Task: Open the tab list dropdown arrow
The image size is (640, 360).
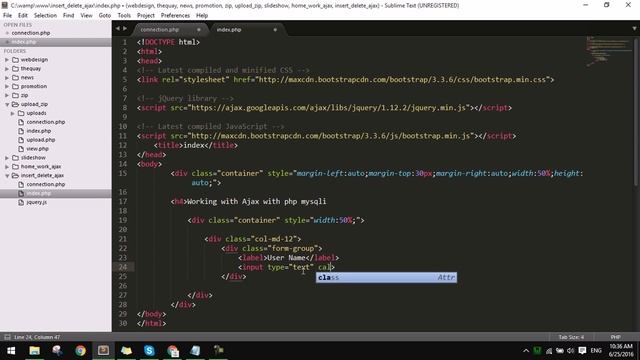Action: tap(634, 29)
